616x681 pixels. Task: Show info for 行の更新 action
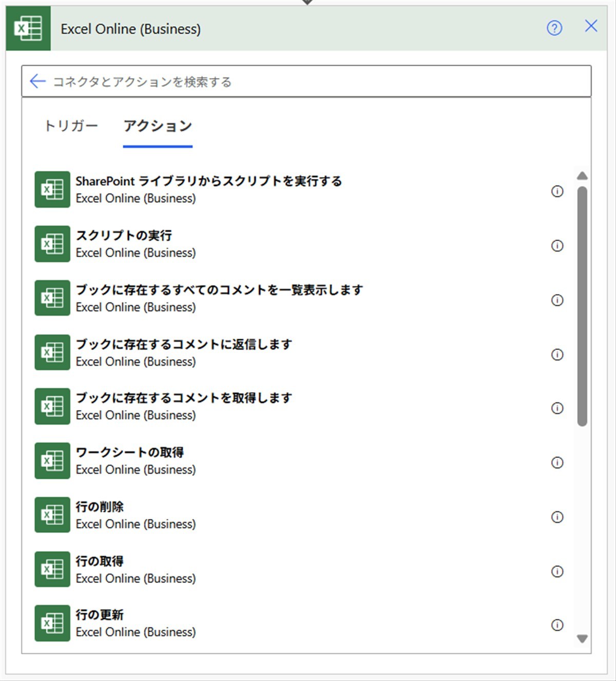pyautogui.click(x=557, y=625)
